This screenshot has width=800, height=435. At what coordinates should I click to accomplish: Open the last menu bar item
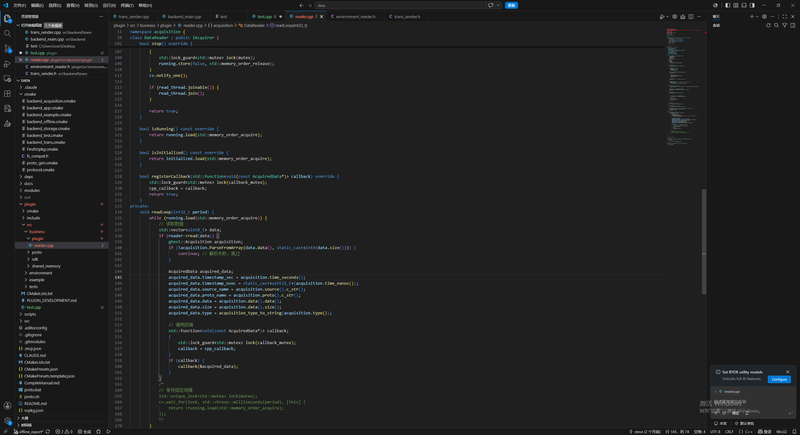tap(145, 5)
